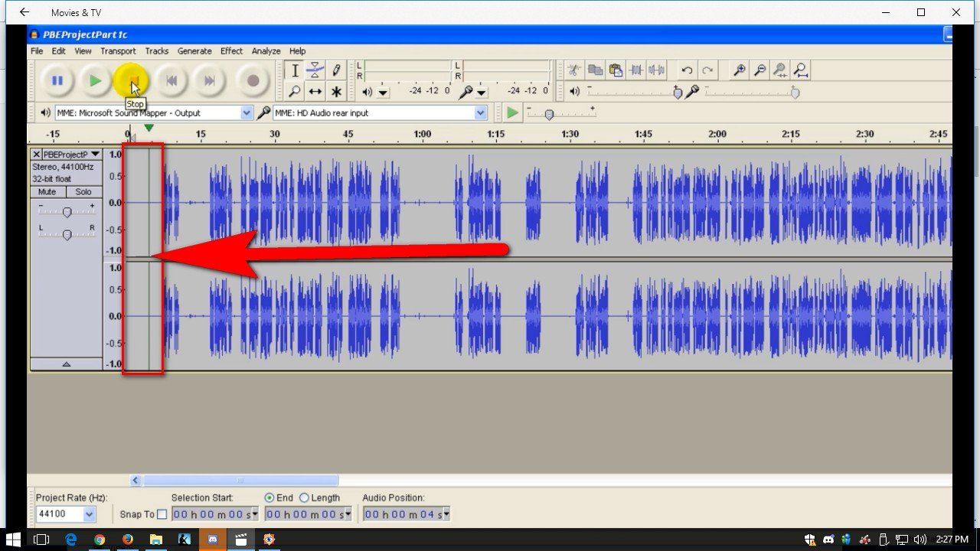Click the track pan slider
980x551 pixels.
coord(67,234)
